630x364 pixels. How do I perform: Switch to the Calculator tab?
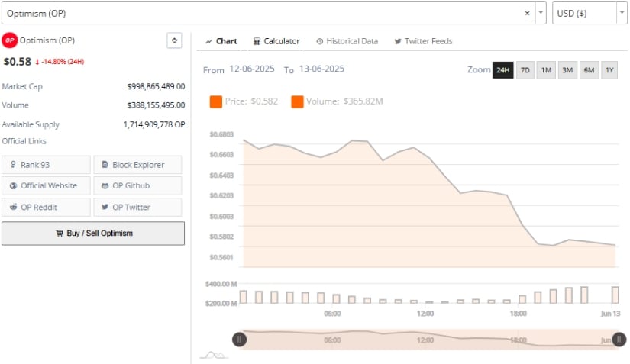276,41
